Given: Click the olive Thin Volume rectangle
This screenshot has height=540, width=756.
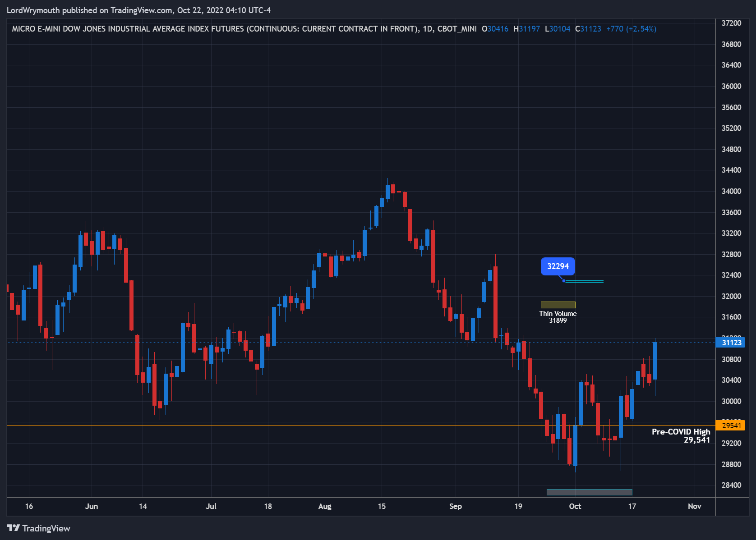Looking at the screenshot, I should point(558,305).
